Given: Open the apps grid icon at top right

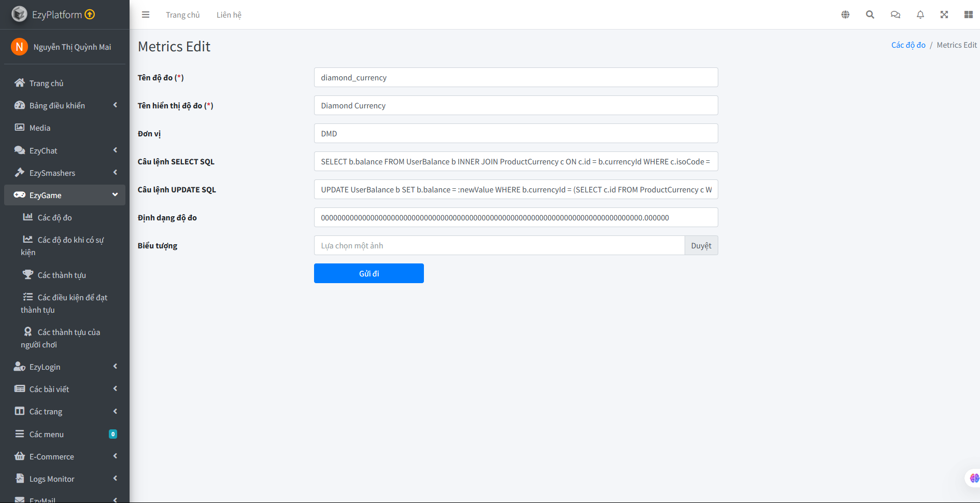Looking at the screenshot, I should pos(969,15).
